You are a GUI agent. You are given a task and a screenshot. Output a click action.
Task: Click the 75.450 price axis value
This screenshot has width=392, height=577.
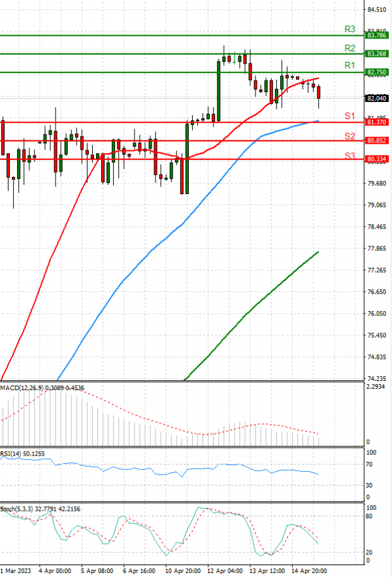click(x=377, y=335)
